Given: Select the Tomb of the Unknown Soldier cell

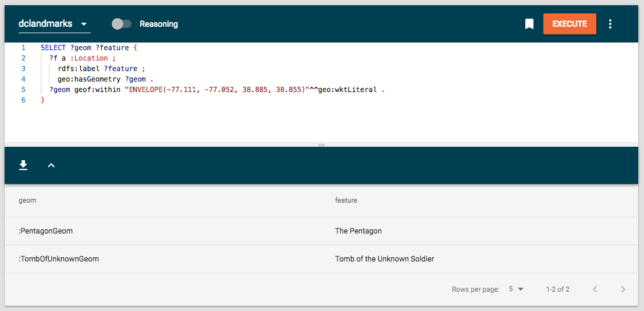Looking at the screenshot, I should [385, 259].
